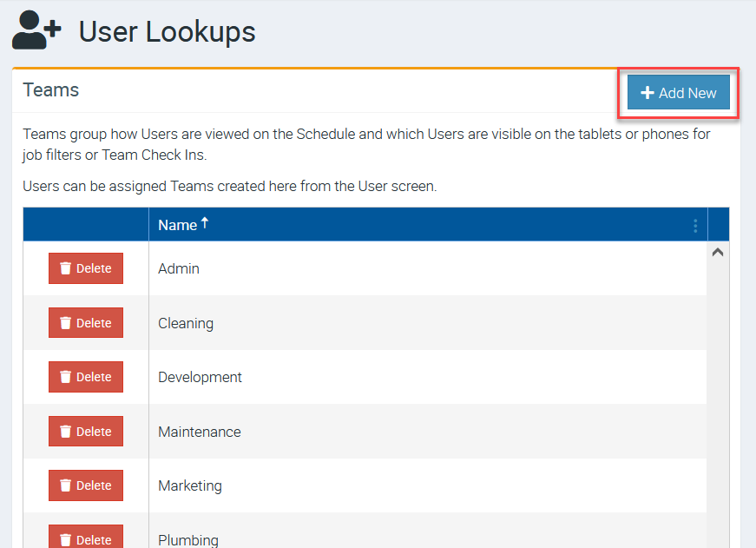Open the Development team entry

click(x=200, y=377)
